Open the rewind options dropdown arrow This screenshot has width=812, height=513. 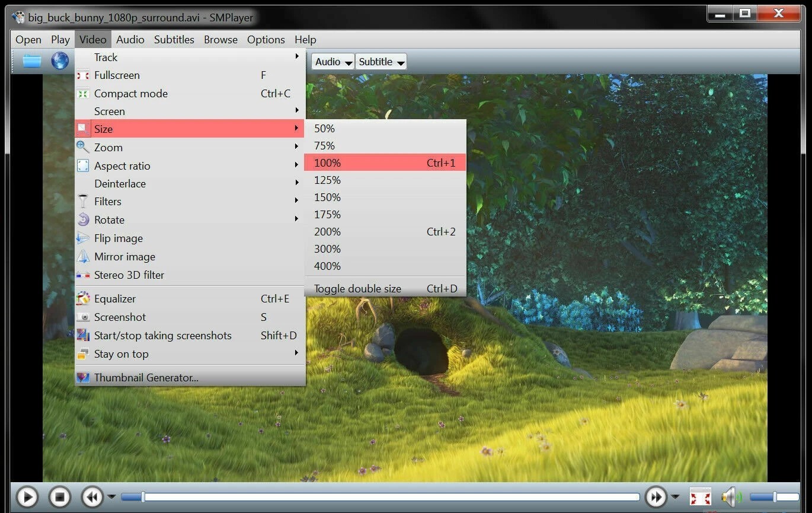(111, 497)
